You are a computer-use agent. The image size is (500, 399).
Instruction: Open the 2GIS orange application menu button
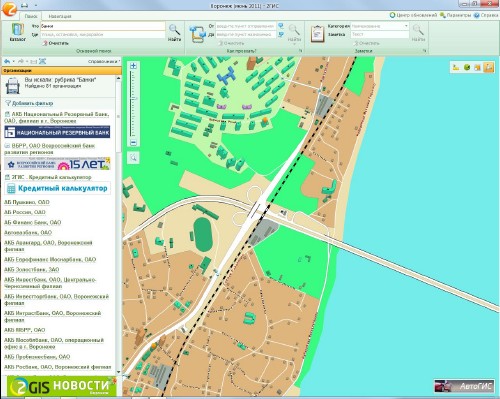point(9,8)
